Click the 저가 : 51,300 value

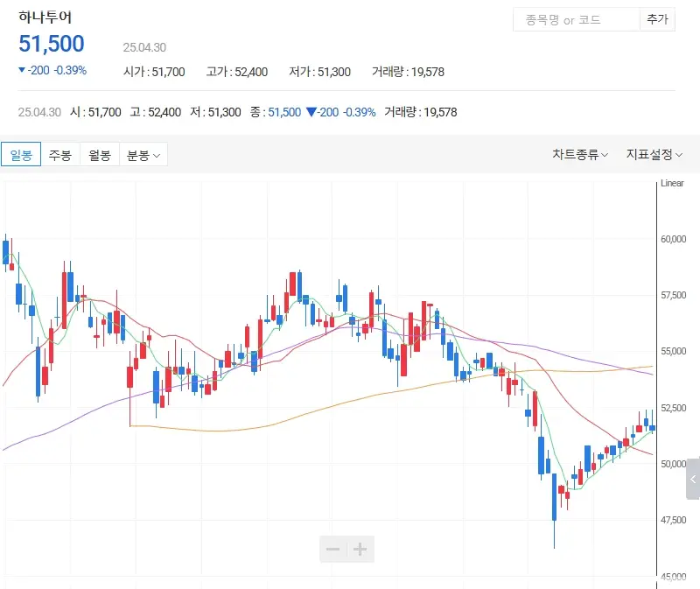pyautogui.click(x=319, y=72)
